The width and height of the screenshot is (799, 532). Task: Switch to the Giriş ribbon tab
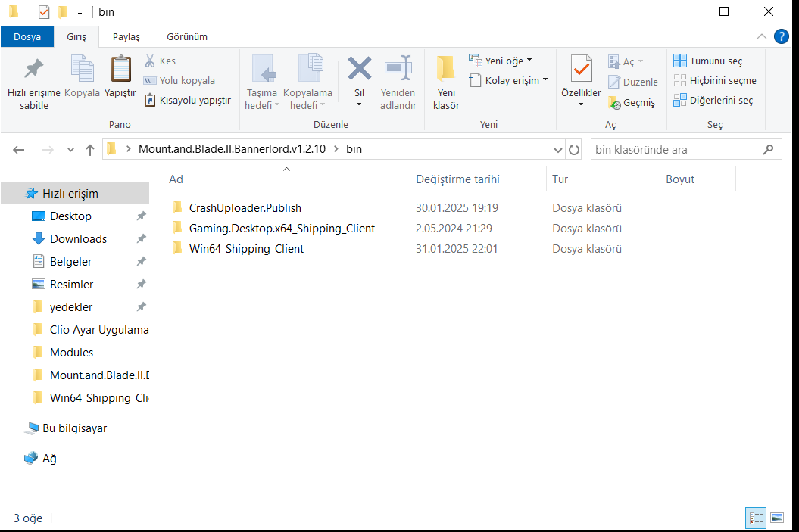point(76,36)
